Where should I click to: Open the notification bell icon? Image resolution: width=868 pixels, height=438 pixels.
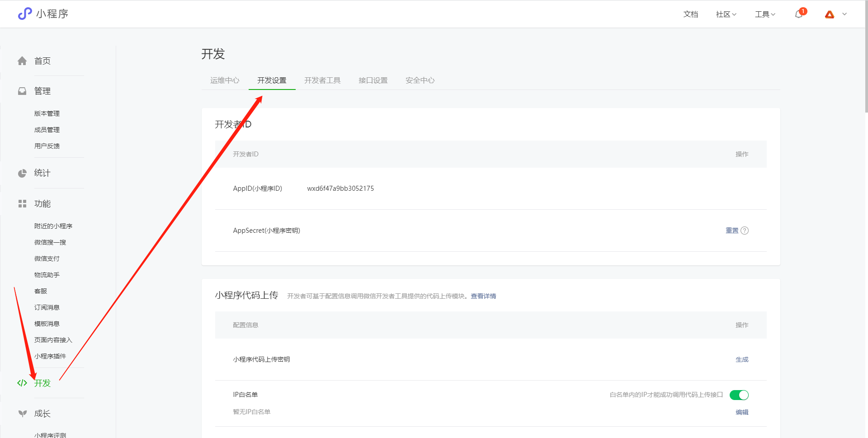pos(799,14)
